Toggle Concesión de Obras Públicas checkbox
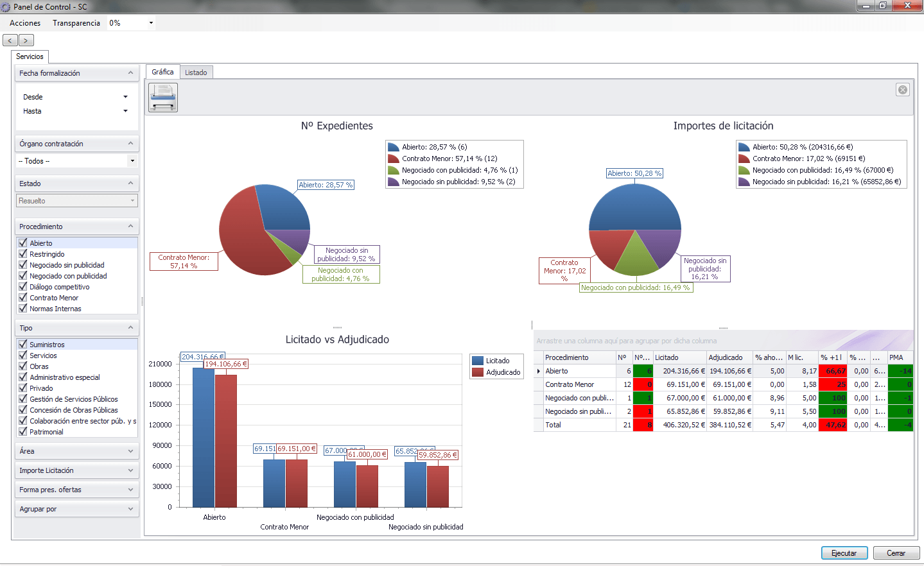This screenshot has width=924, height=566. point(23,409)
